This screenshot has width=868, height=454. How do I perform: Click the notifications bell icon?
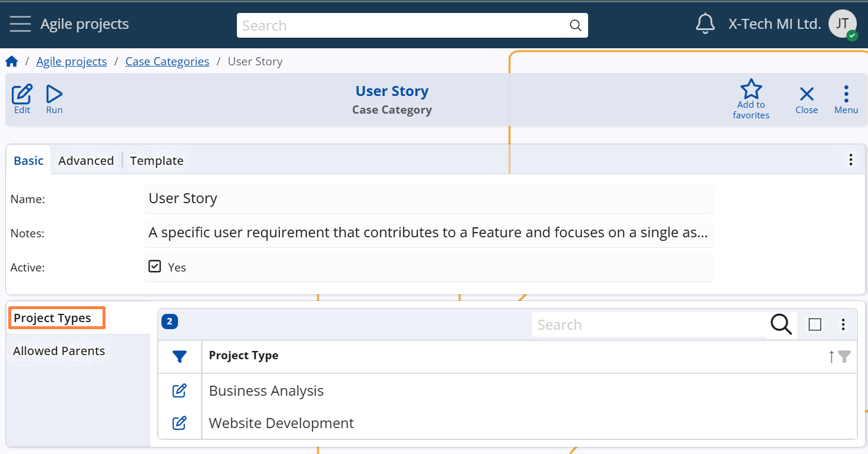[705, 24]
